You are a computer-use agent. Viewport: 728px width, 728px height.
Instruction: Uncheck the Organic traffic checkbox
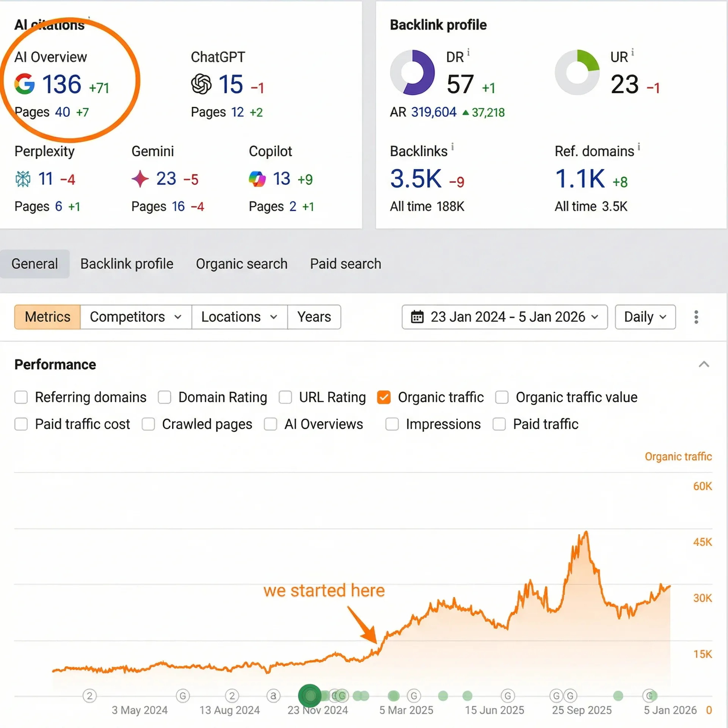[x=384, y=397]
